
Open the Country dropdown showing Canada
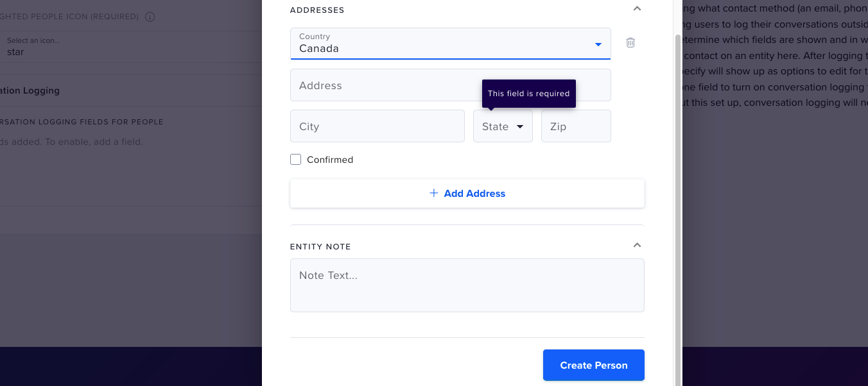450,44
